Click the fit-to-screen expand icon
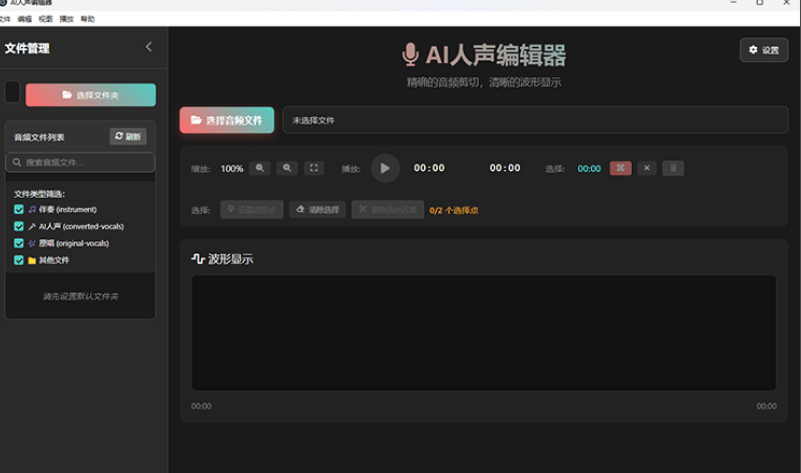Image resolution: width=801 pixels, height=473 pixels. click(x=314, y=168)
